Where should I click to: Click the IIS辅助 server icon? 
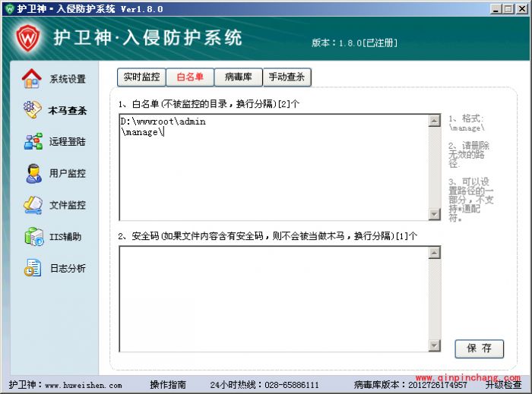(34, 236)
